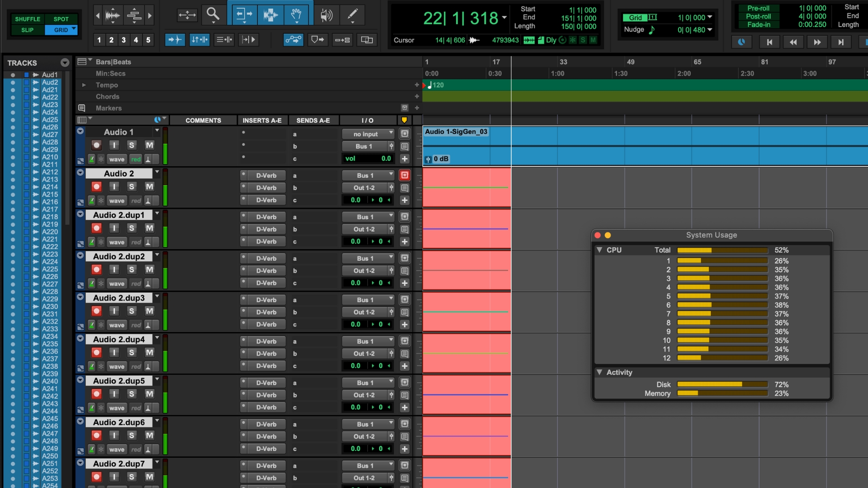This screenshot has height=488, width=868.
Task: Open Grid value dropdown
Action: (710, 17)
